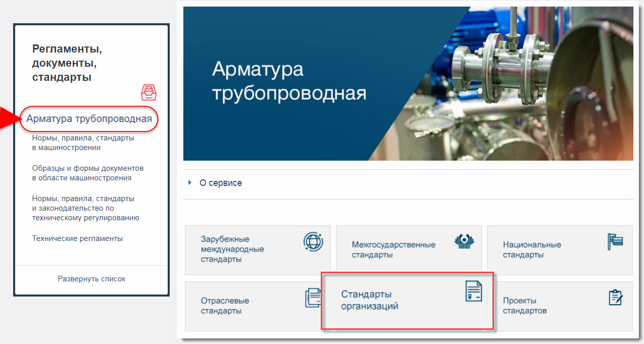Click the Арматура трубопроводная banner image
Screen dimensions: 644x344
pos(408,83)
